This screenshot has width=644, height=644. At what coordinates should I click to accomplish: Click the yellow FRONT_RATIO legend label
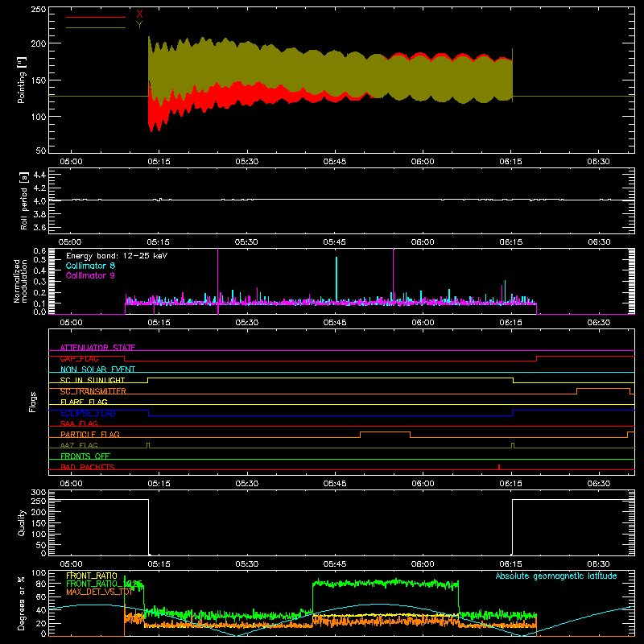92,576
